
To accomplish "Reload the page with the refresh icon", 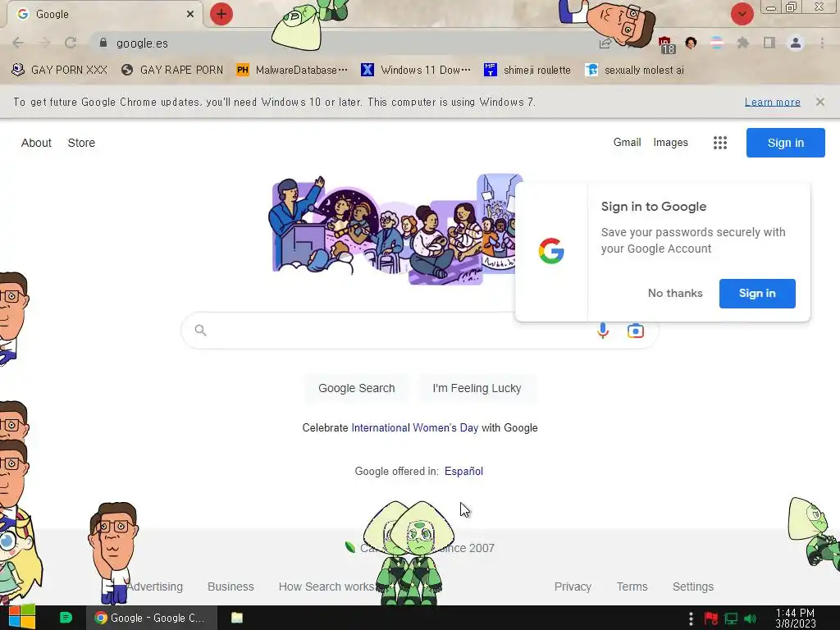I will [x=71, y=43].
